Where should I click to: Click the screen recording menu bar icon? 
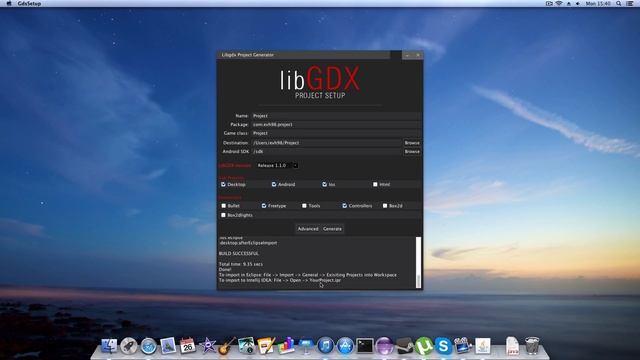549,3
